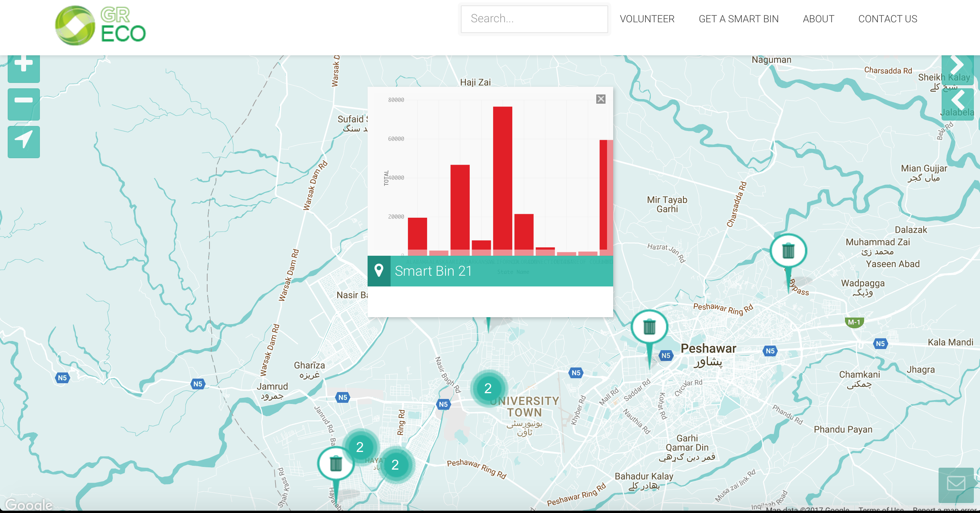Click the locate me arrow icon
Viewport: 980px width, 513px height.
point(24,141)
